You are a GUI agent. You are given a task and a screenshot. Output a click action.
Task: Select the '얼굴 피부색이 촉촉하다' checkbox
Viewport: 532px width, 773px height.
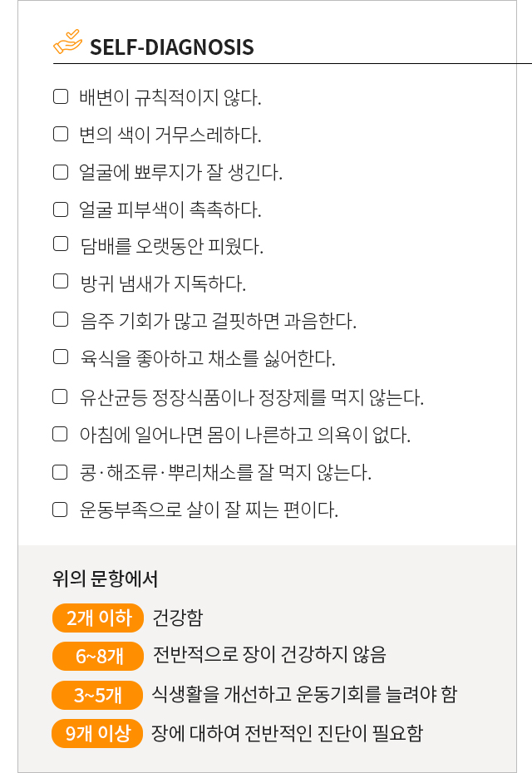(x=60, y=209)
